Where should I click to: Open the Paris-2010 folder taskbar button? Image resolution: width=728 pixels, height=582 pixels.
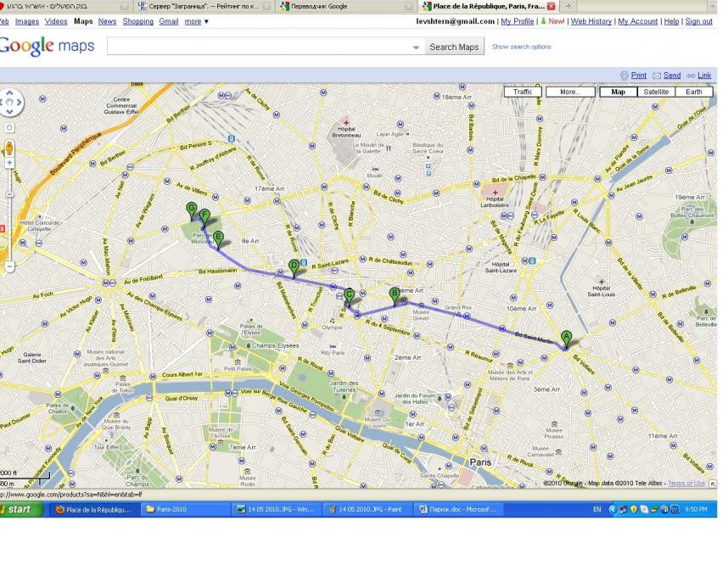[x=185, y=509]
